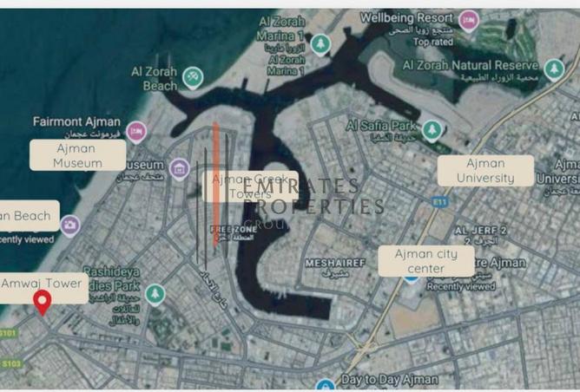The height and width of the screenshot is (392, 580).
Task: Select the AL JERF 2 area label
Action: pyautogui.click(x=480, y=231)
